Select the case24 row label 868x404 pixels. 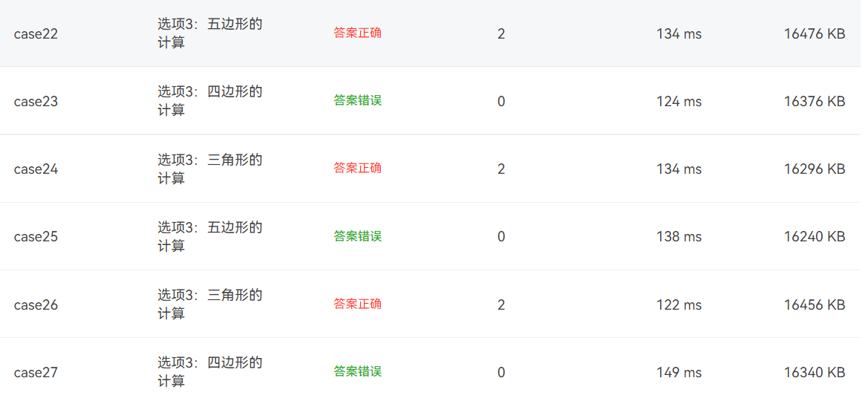click(x=36, y=169)
